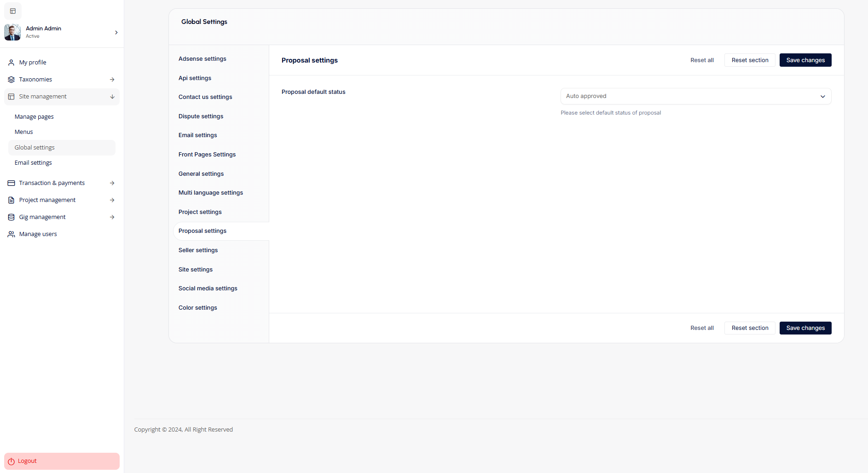868x473 pixels.
Task: Expand the Admin Admin profile chevron
Action: [116, 32]
